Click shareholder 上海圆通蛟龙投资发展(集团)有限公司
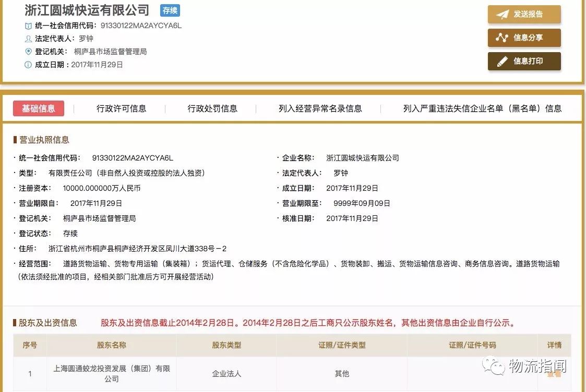This screenshot has height=392, width=586. coord(111,373)
